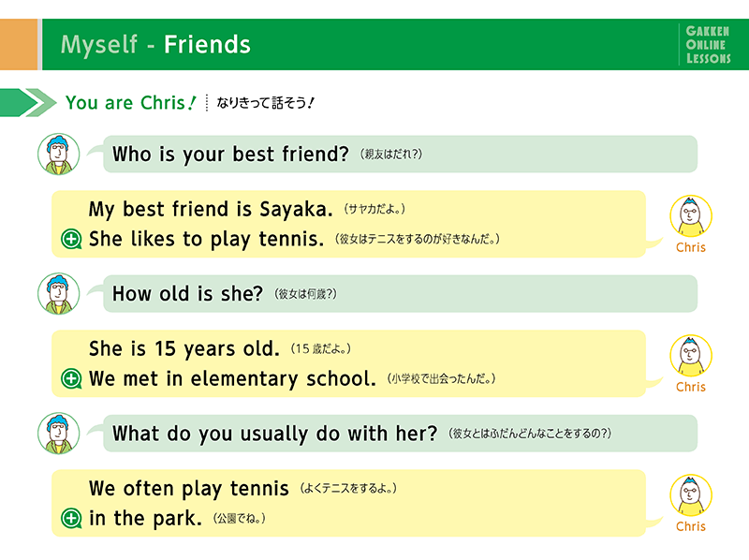Click the plus icon next to "We met in elementary school"
Viewport: 749px width, 560px height.
(x=71, y=379)
